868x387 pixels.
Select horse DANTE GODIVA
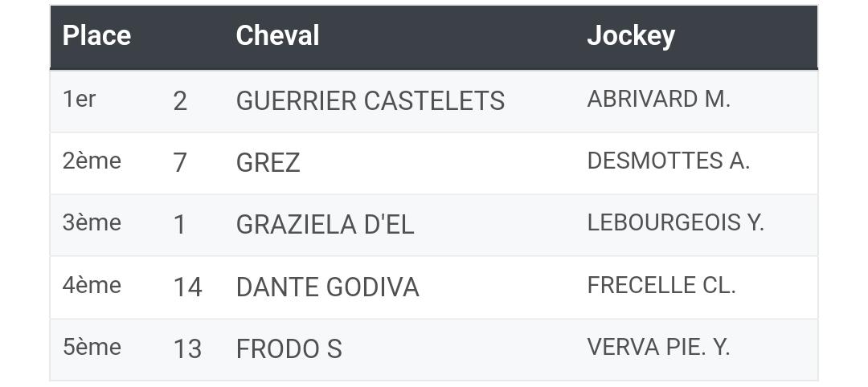[x=327, y=287]
